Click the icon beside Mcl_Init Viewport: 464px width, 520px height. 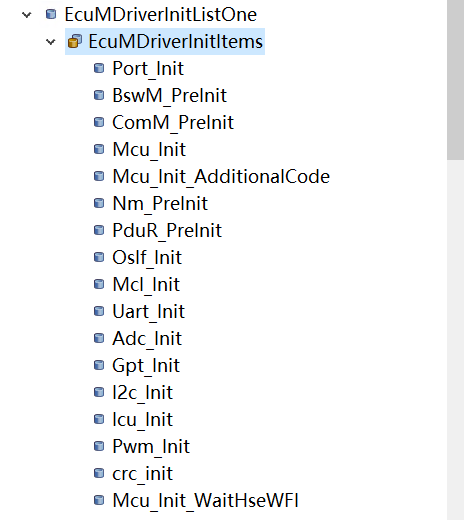pyautogui.click(x=99, y=284)
